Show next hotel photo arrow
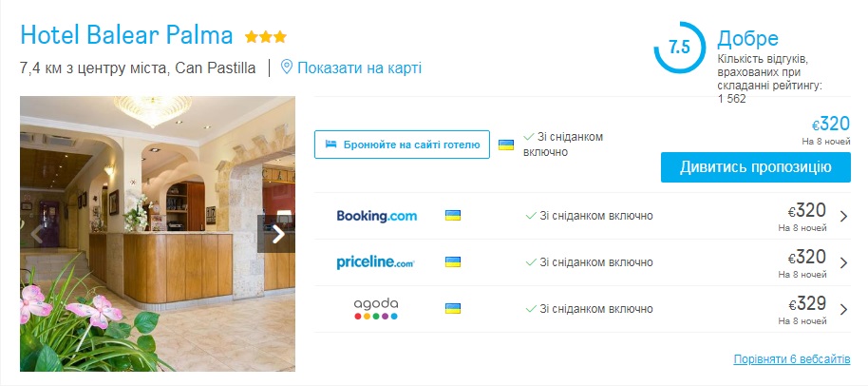868x386 pixels. tap(278, 234)
